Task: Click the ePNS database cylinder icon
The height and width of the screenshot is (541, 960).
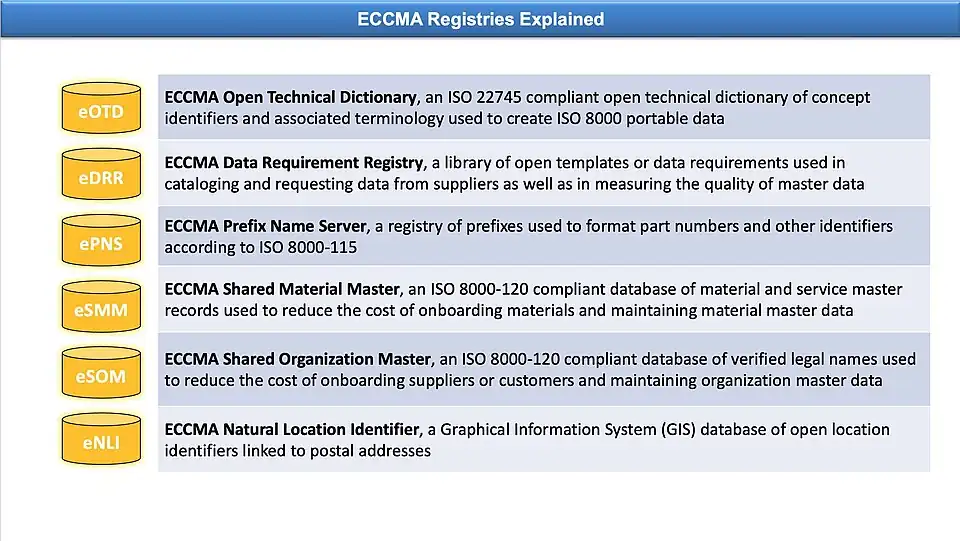Action: (x=101, y=241)
